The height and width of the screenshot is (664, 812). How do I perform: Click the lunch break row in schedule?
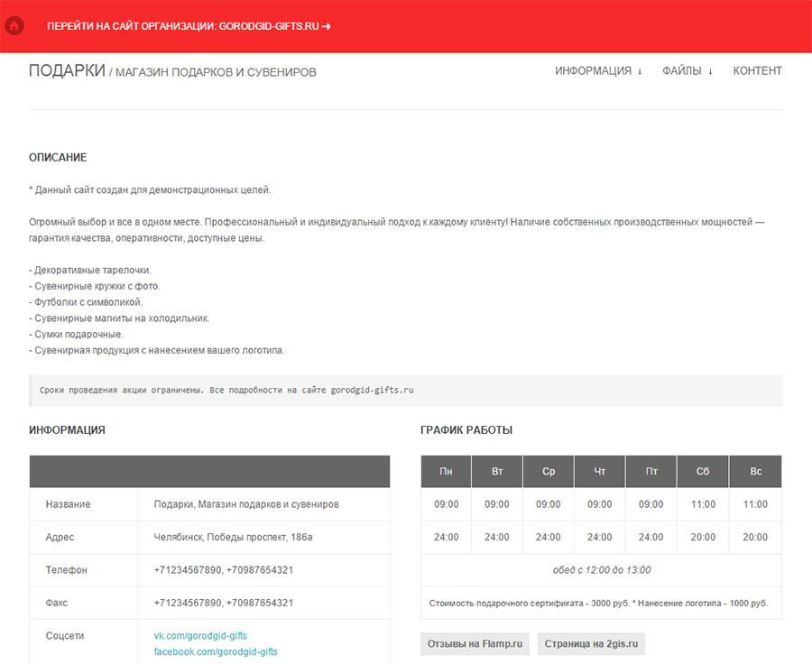point(601,570)
